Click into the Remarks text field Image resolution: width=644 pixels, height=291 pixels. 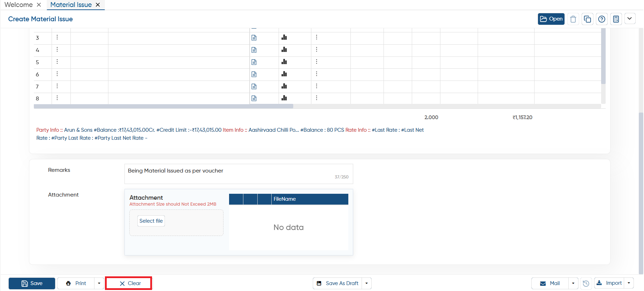pos(238,174)
